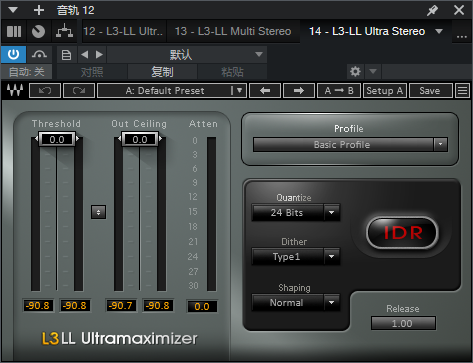Open the plugin window dropdown triangle menu
Screen dimensions: 473x363
tap(13, 10)
